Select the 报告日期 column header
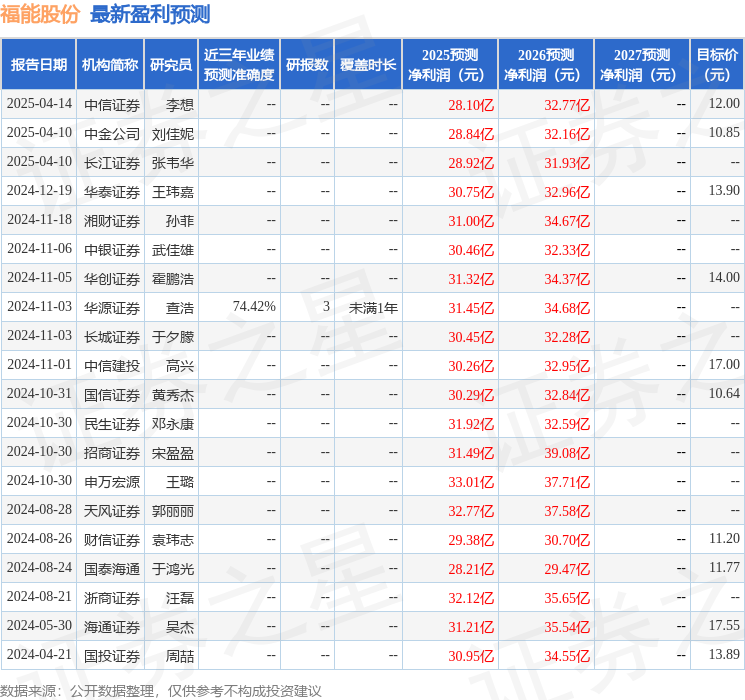Screen dimensions: 745x700 coord(38,65)
